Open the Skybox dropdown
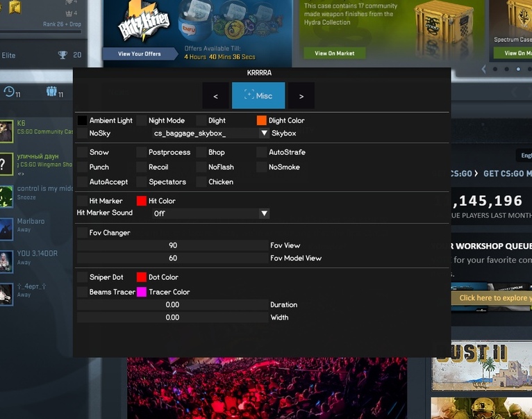 264,133
